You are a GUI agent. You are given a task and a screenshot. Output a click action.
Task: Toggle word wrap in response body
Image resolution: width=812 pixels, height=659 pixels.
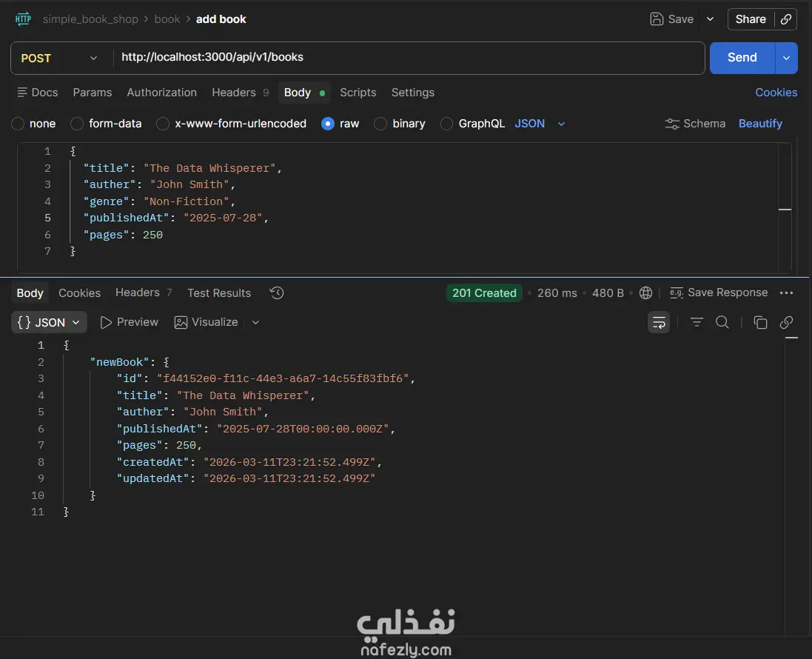659,322
